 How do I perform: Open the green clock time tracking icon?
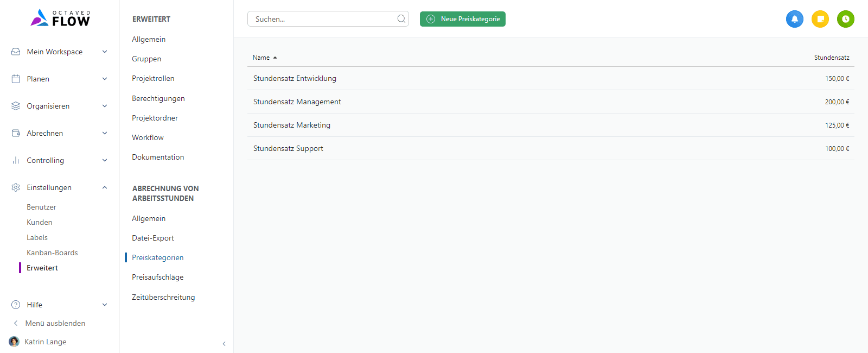point(846,19)
